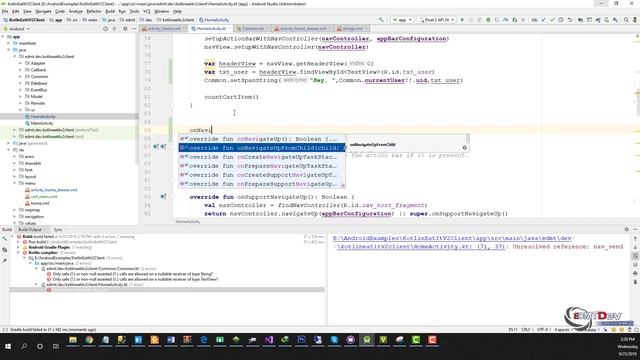The width and height of the screenshot is (640, 360).
Task: Click the override gutter icon beside onSupportNavigateUp
Action: tap(163, 197)
